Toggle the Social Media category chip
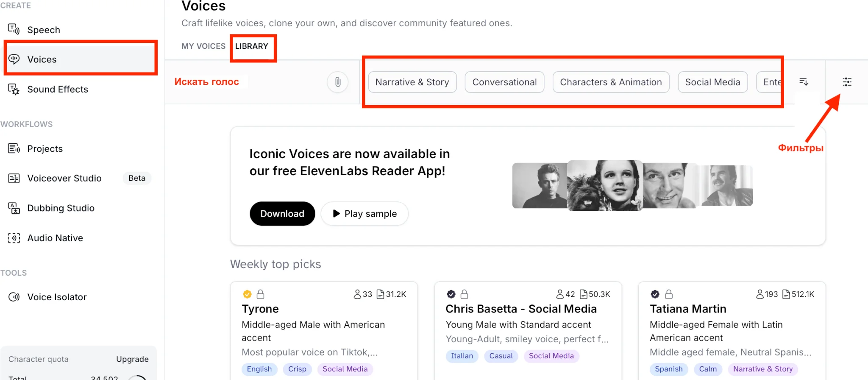 pyautogui.click(x=712, y=82)
